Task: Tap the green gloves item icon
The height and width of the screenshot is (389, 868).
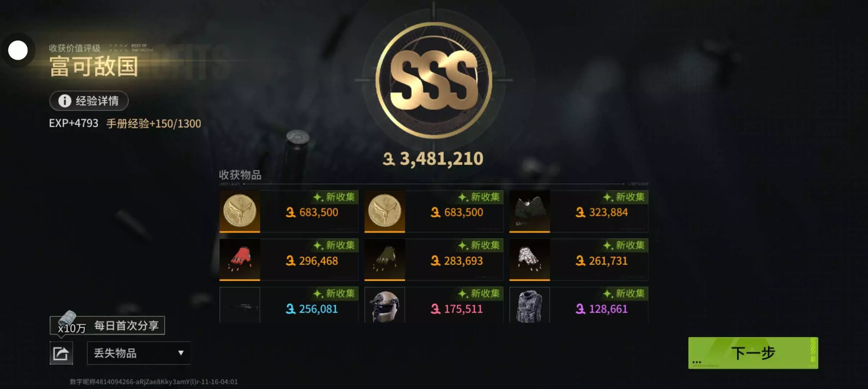Action: coord(385,259)
